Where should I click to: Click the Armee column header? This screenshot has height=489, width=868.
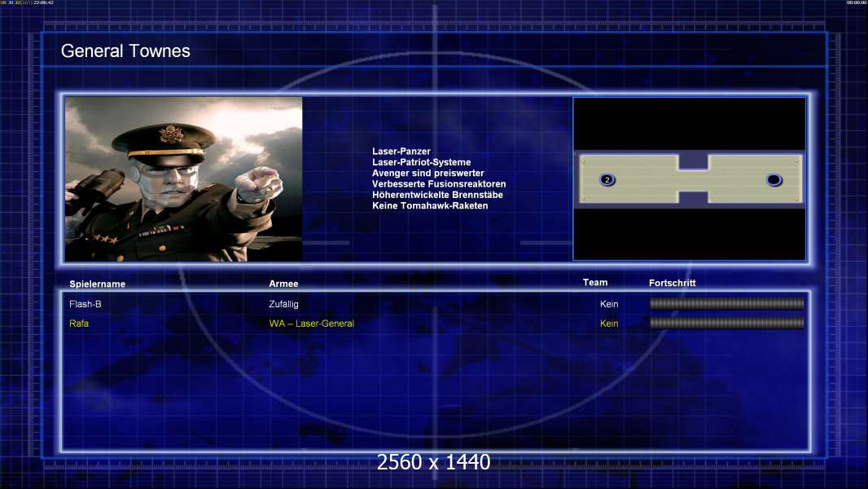[x=283, y=284]
